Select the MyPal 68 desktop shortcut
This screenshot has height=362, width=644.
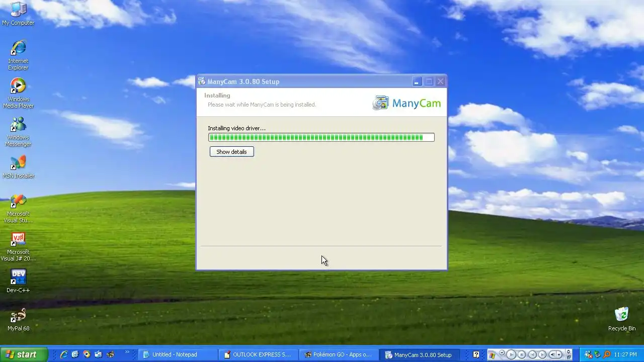[x=18, y=320]
